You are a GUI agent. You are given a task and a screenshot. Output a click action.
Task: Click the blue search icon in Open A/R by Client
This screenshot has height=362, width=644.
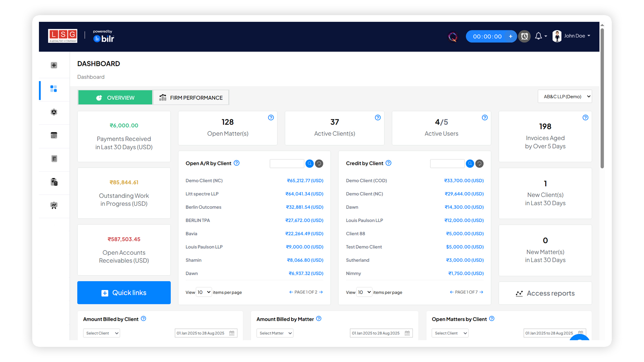(310, 164)
